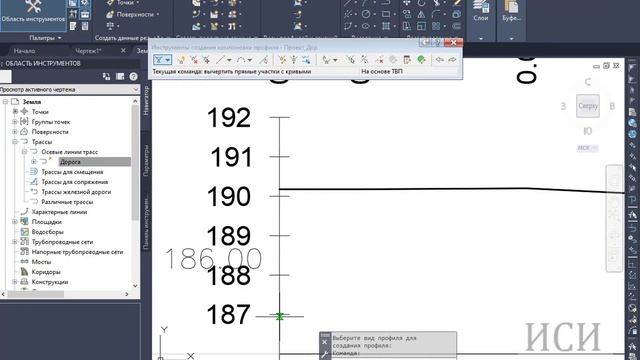Image resolution: width=640 pixels, height=360 pixels.
Task: Expand the Площадки tree node
Action: 15,222
